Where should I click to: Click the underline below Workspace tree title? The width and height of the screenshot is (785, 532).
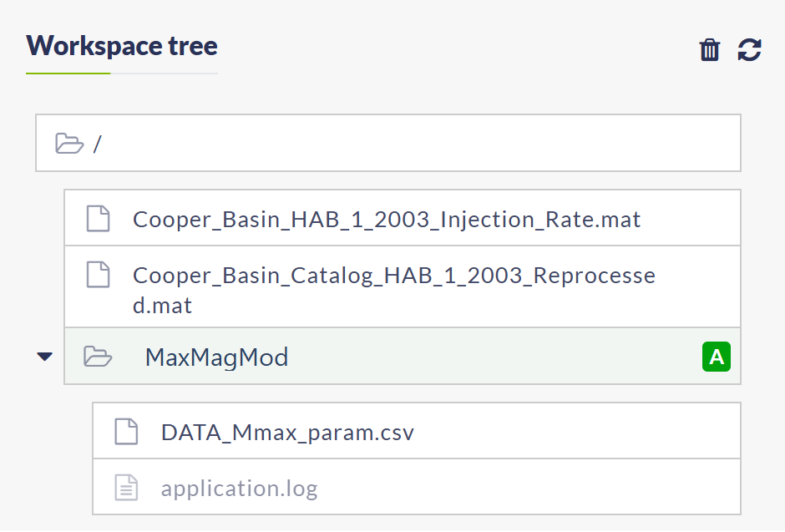122,73
